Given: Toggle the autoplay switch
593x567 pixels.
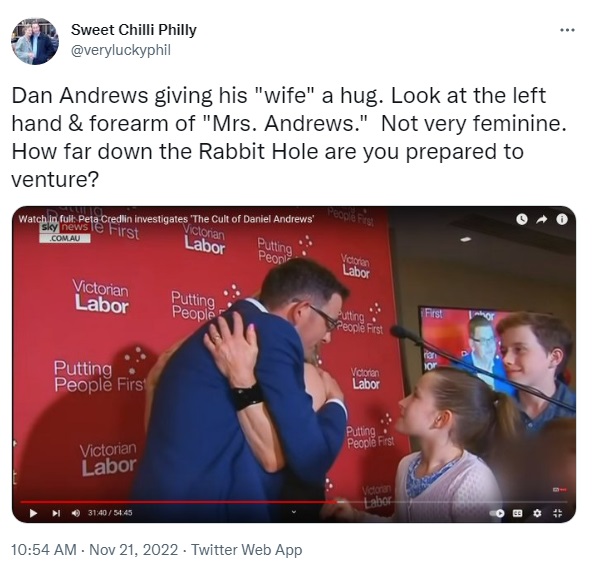Looking at the screenshot, I should tap(497, 513).
